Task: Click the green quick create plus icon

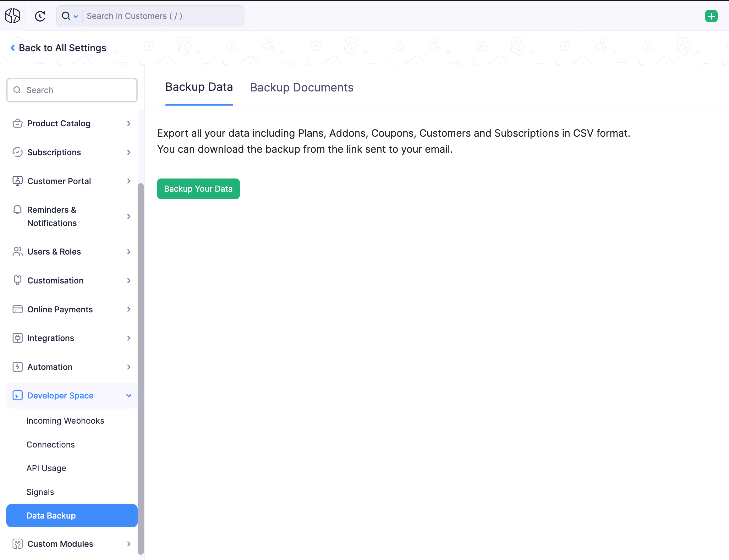Action: [711, 16]
